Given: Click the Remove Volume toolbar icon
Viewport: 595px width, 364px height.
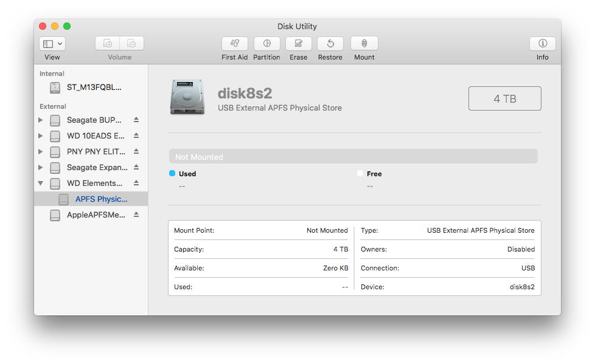Looking at the screenshot, I should (x=131, y=44).
